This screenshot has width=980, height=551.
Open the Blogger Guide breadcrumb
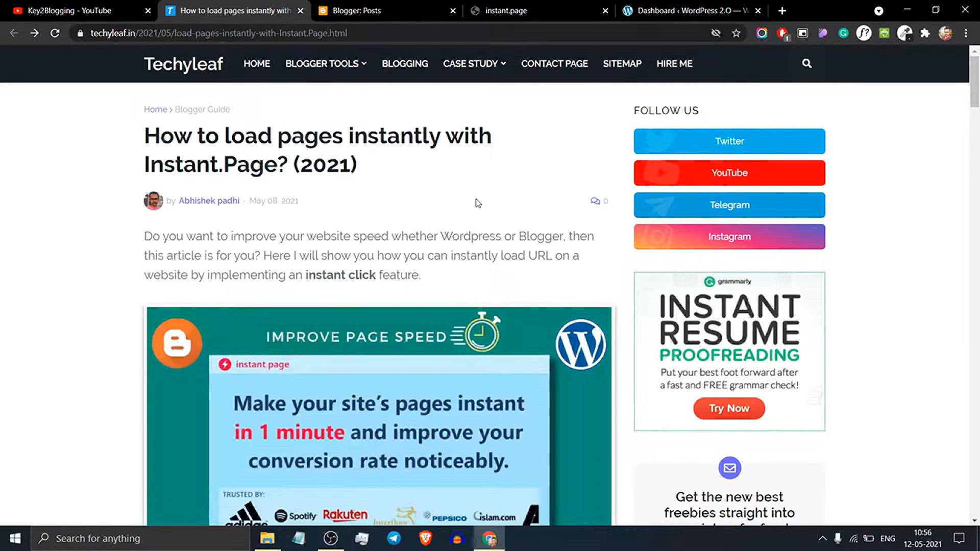pyautogui.click(x=202, y=110)
